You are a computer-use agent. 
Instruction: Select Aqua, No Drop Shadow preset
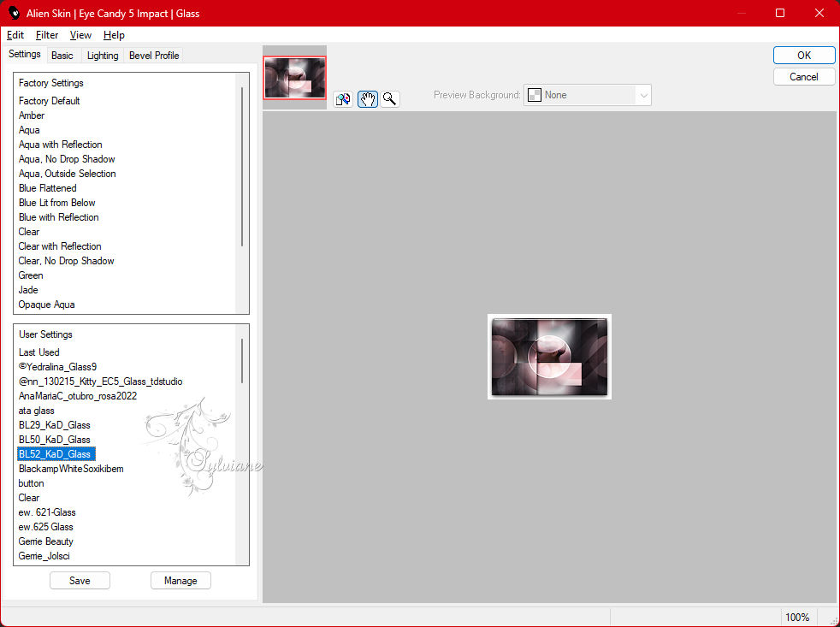tap(67, 158)
